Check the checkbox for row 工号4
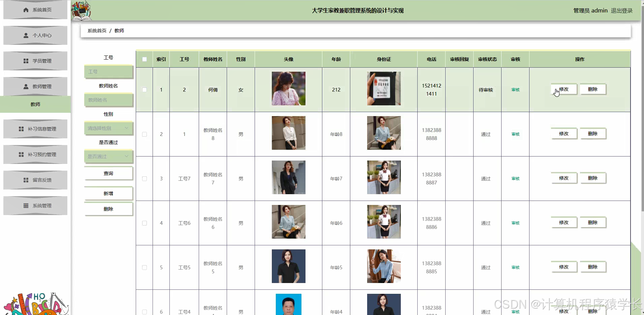 (144, 312)
